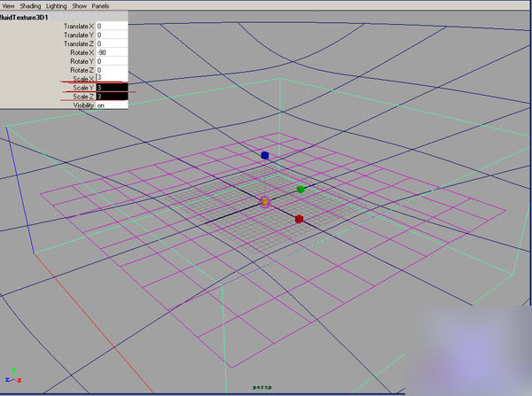Select the Scale X attribute label
The image size is (532, 396).
pos(83,79)
